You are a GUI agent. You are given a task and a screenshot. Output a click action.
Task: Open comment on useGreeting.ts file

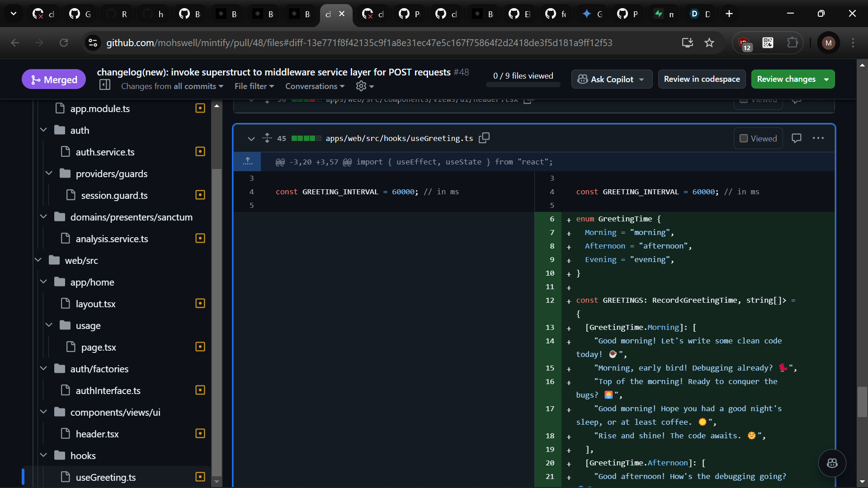[x=796, y=138]
